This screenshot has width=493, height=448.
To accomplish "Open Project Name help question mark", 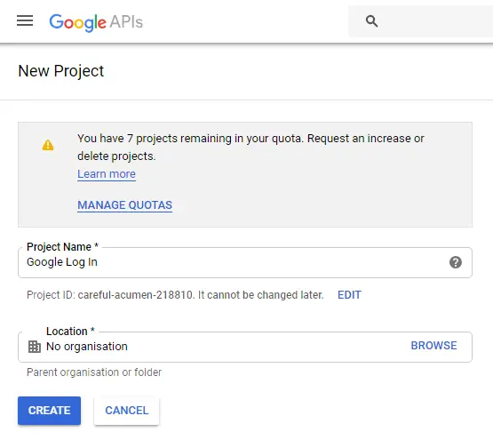I will pyautogui.click(x=456, y=262).
